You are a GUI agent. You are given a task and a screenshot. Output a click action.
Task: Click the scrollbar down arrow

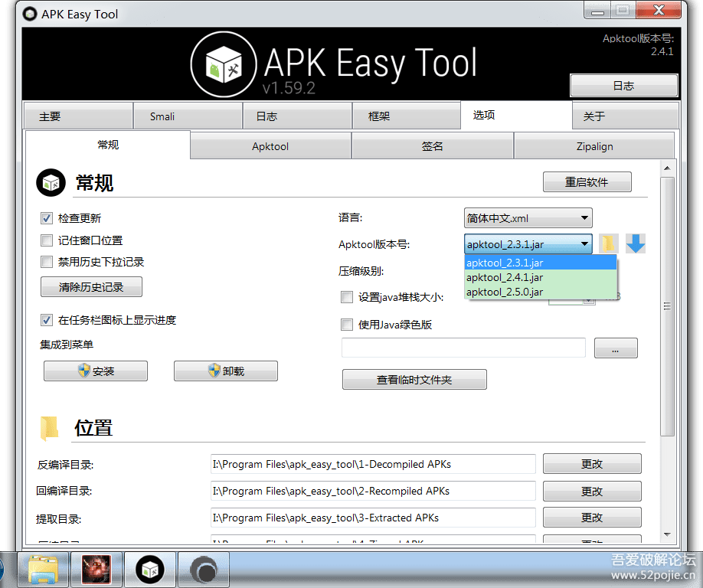click(x=667, y=534)
